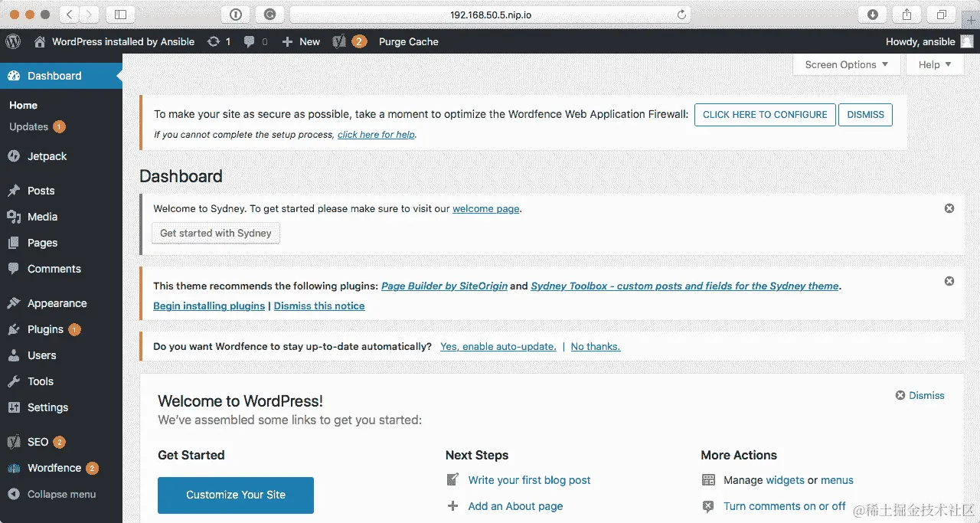
Task: Click the Yoast SEO icon in admin bar
Action: pyautogui.click(x=340, y=41)
